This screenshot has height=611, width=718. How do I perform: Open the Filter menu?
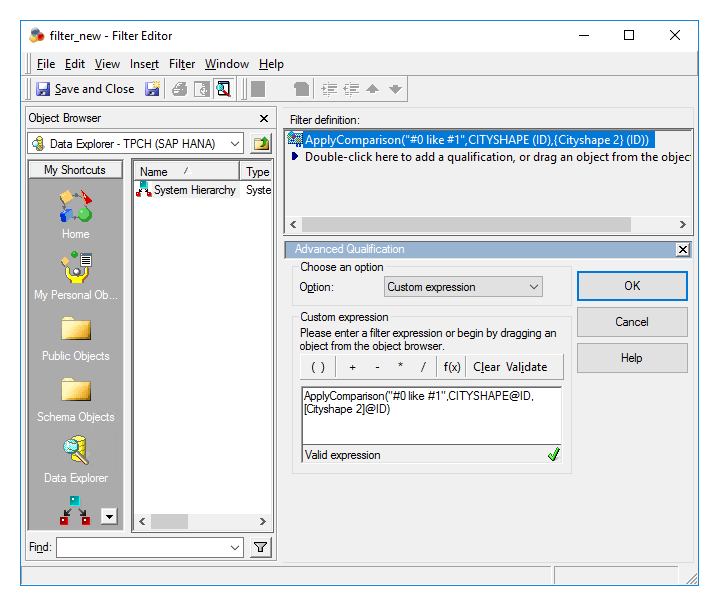point(182,64)
